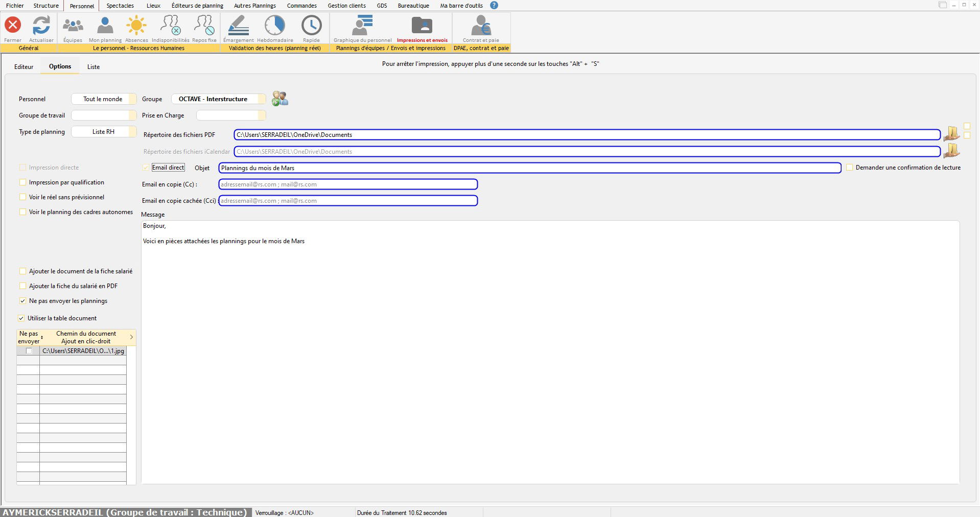Open the Absences sun icon
This screenshot has height=517, width=980.
(136, 25)
